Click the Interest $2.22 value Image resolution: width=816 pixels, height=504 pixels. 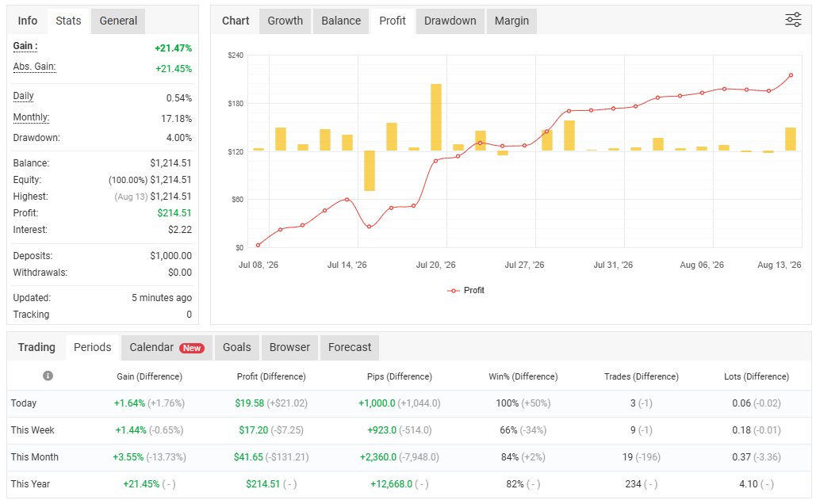click(180, 229)
